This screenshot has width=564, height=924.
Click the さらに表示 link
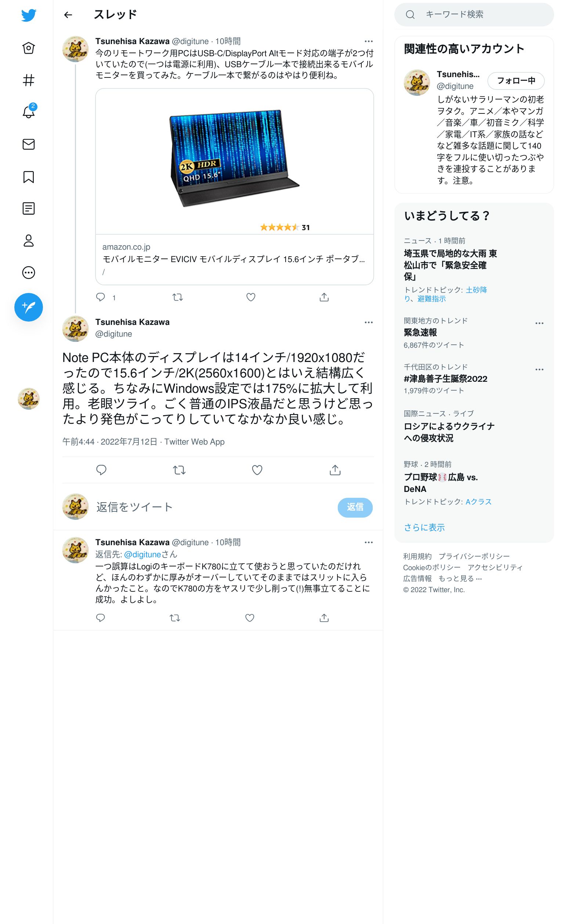click(424, 528)
